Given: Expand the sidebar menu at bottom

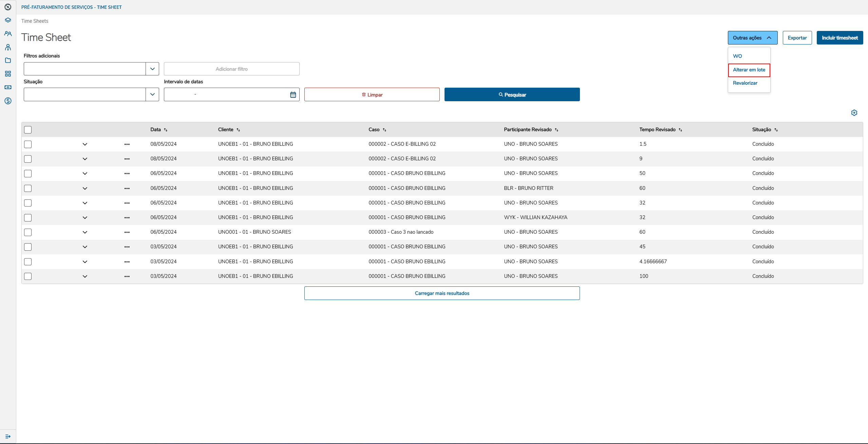Looking at the screenshot, I should (x=8, y=437).
